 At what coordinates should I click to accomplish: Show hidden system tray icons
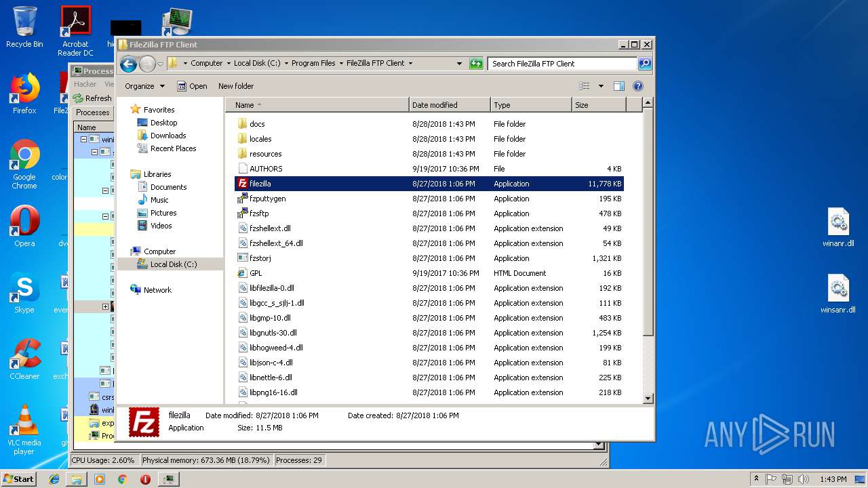click(x=756, y=479)
